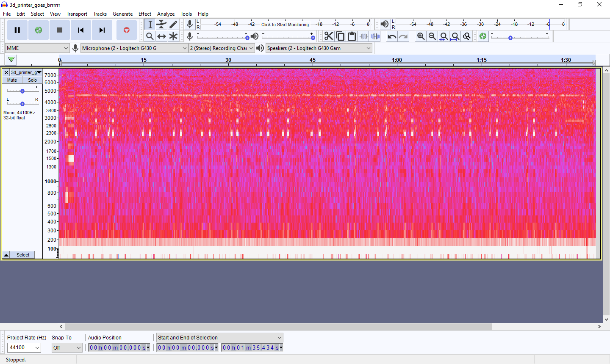Click the Stop button
Image resolution: width=610 pixels, height=364 pixels.
tap(60, 30)
